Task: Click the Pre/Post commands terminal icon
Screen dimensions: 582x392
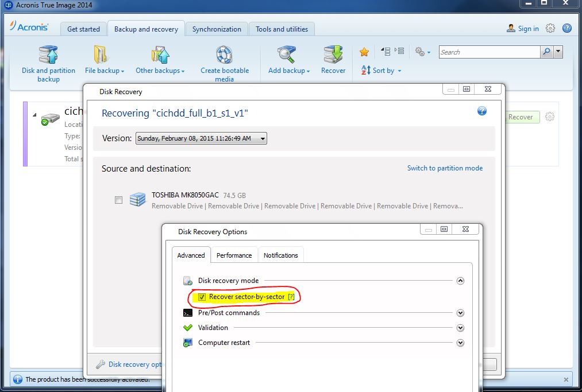Action: tap(188, 313)
